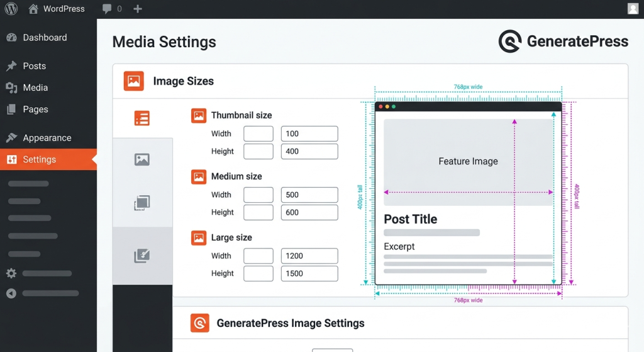Click the GeneratePress logo

563,41
